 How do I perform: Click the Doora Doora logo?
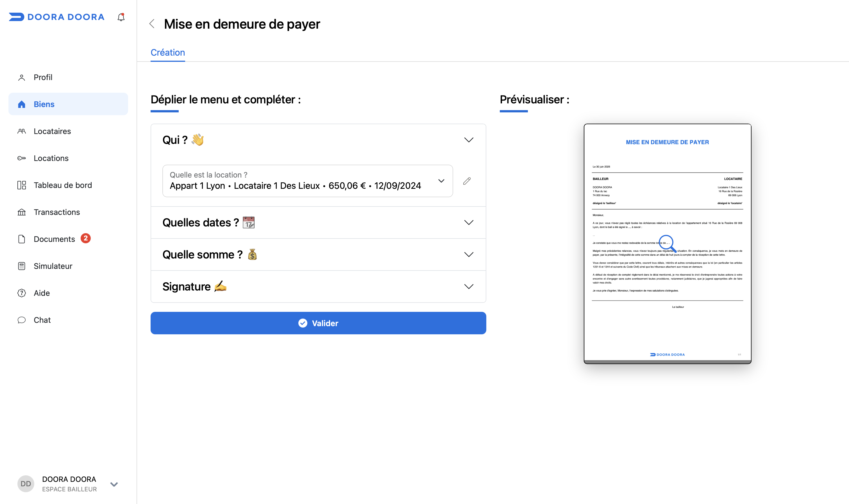[x=57, y=17]
